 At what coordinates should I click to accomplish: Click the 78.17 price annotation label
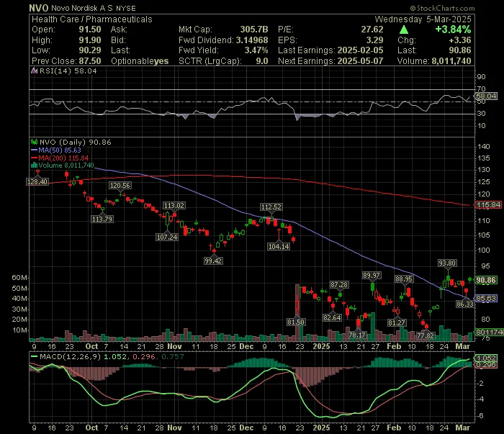point(357,335)
